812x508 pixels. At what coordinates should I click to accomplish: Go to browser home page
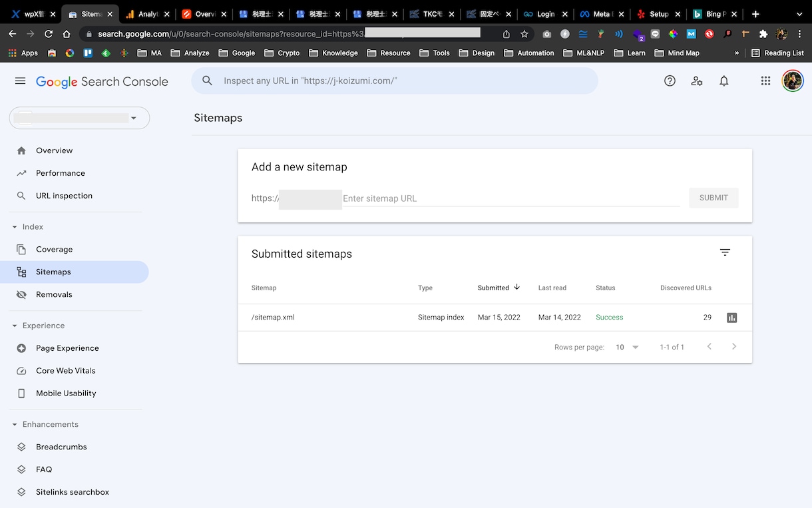click(x=67, y=33)
